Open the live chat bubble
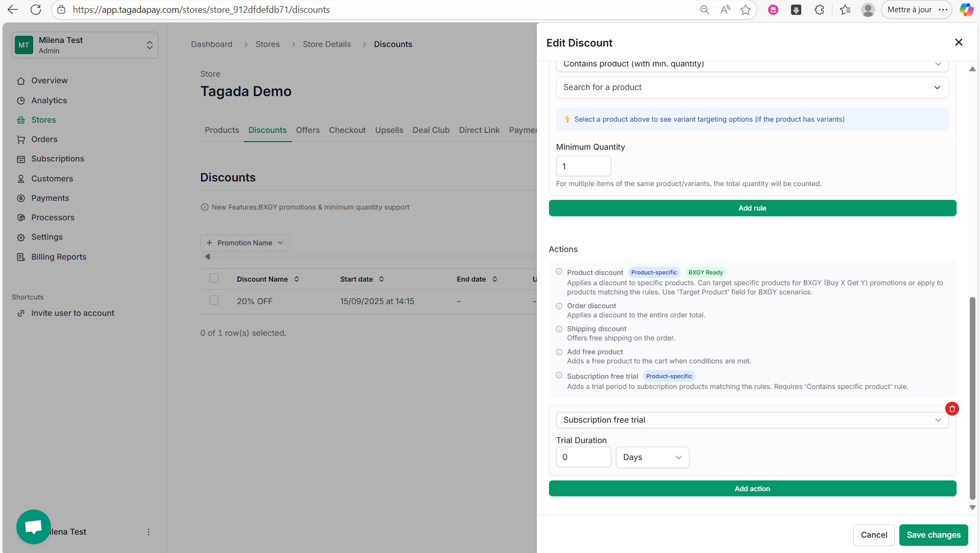 (x=34, y=526)
